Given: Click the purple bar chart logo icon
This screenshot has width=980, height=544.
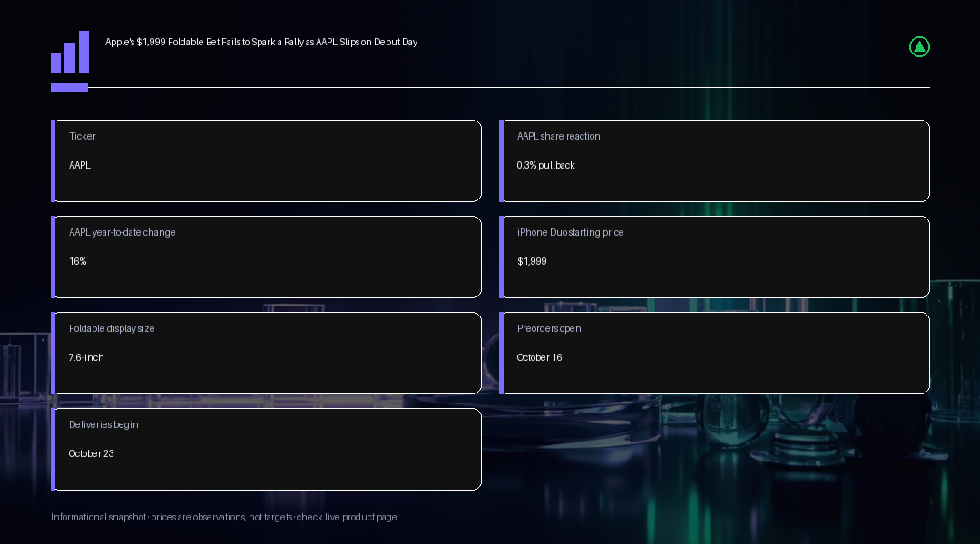Looking at the screenshot, I should coord(69,53).
